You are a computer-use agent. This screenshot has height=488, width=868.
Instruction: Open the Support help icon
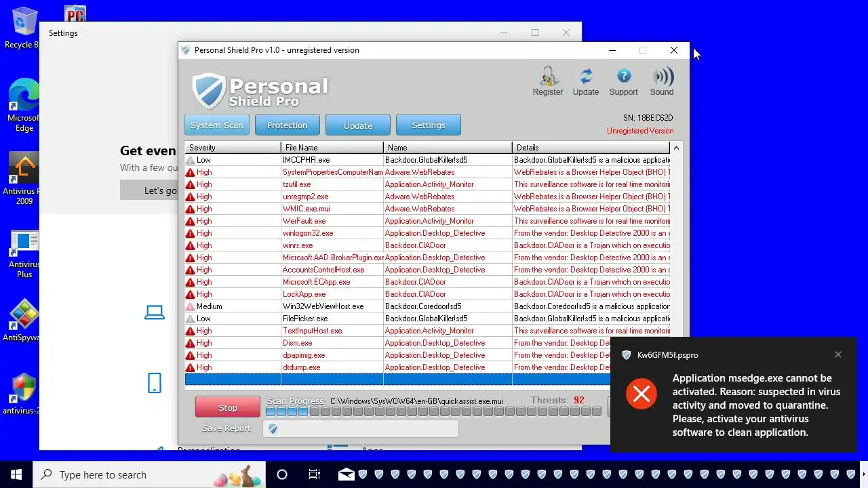623,81
